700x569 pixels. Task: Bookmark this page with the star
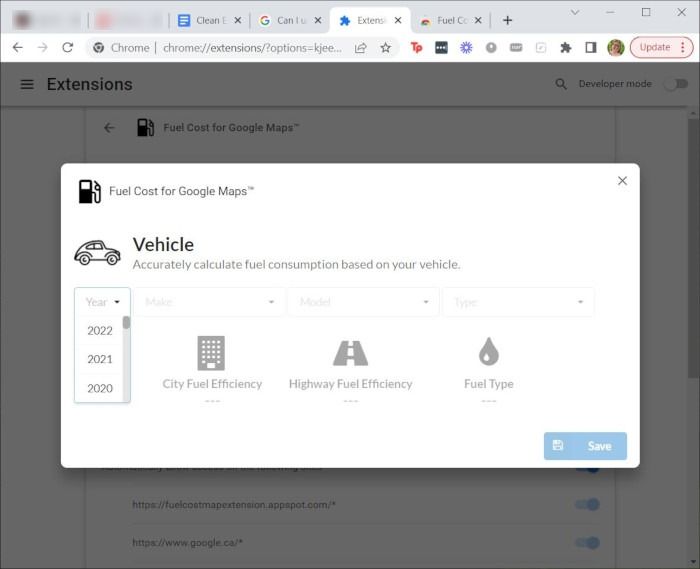click(386, 47)
